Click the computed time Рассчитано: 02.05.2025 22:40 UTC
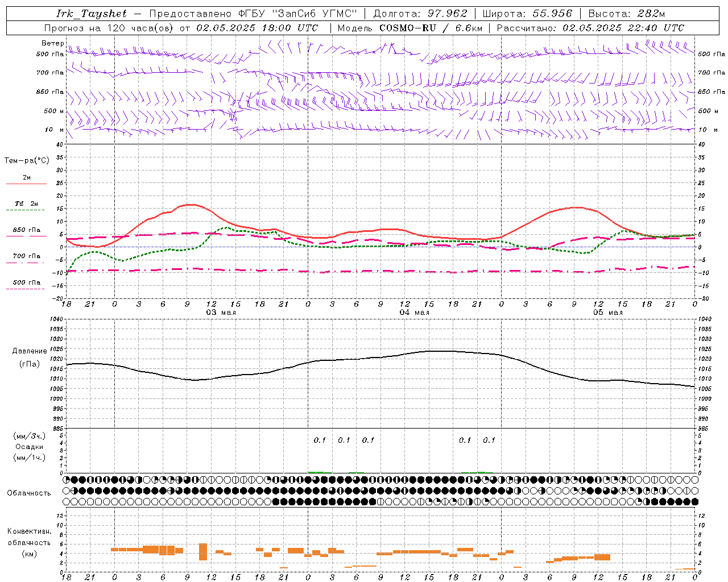The width and height of the screenshot is (728, 582). (590, 28)
